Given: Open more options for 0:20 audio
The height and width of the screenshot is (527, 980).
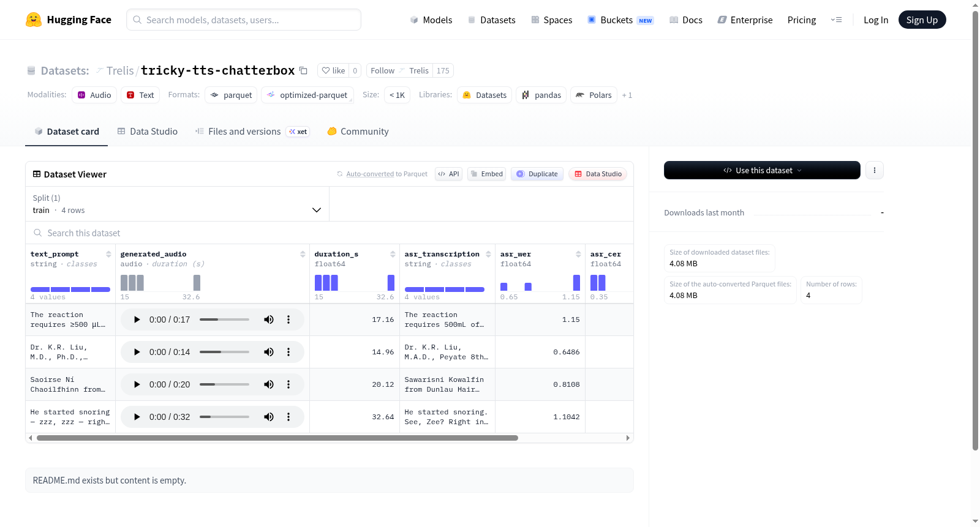Looking at the screenshot, I should [x=288, y=384].
